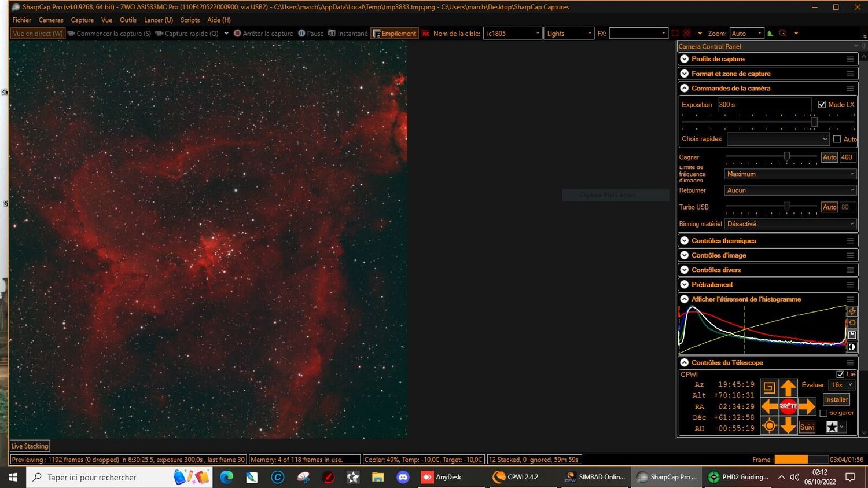Image resolution: width=868 pixels, height=488 pixels.
Task: Open the SharpCap Pro taskbar icon
Action: (x=667, y=477)
